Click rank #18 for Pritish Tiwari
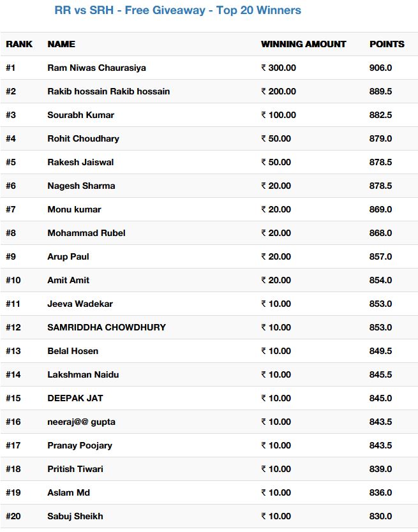 [x=13, y=469]
